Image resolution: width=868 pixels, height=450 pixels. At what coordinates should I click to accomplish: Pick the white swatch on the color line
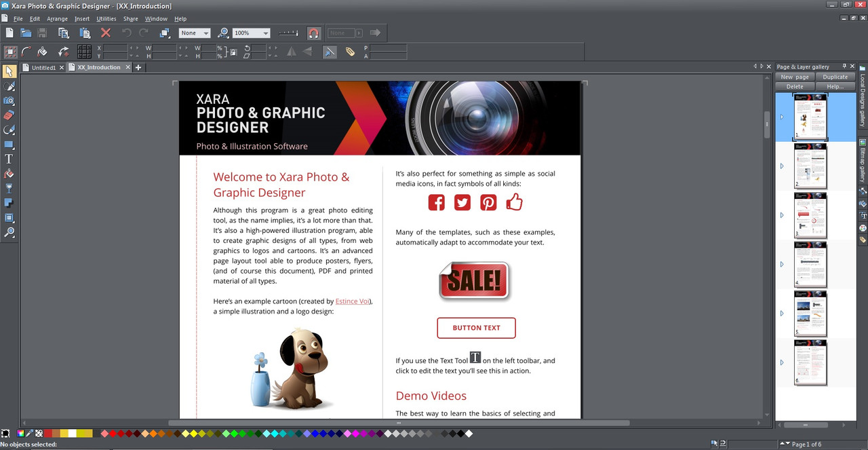point(72,433)
